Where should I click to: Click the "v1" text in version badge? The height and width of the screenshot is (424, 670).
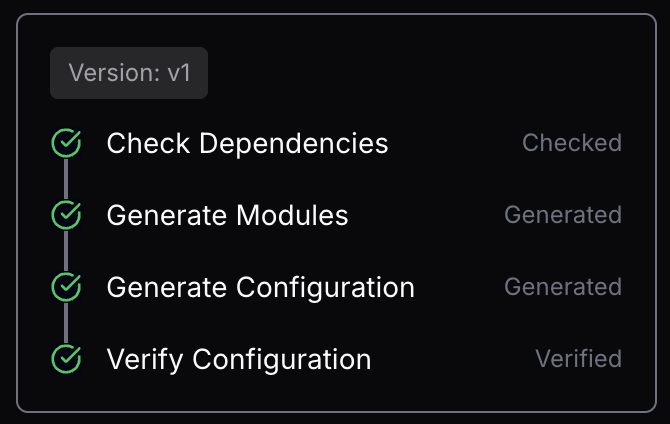click(179, 73)
